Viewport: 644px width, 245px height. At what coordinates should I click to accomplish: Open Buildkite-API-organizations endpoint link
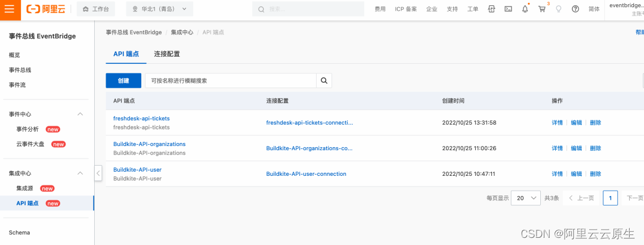click(x=150, y=144)
